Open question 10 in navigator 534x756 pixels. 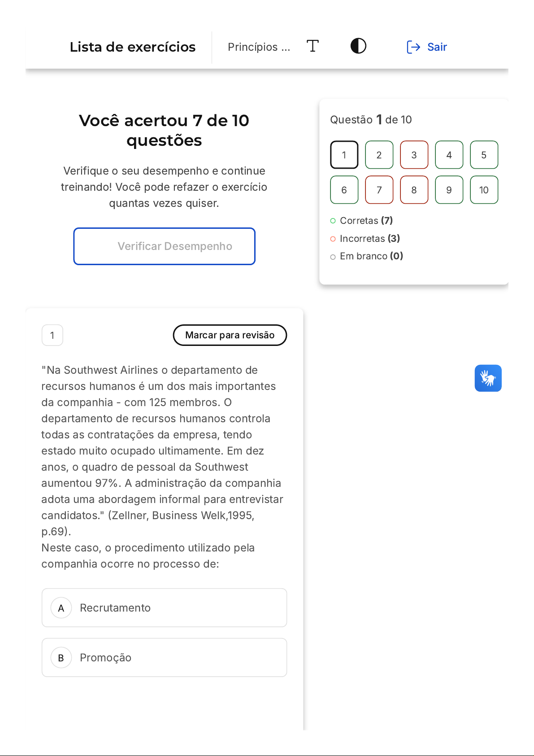(484, 190)
